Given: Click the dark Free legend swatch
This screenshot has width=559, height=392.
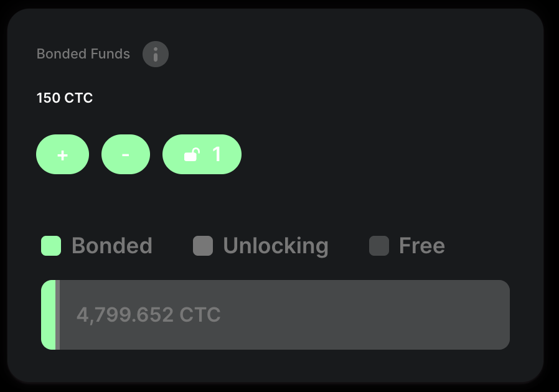Looking at the screenshot, I should pyautogui.click(x=379, y=246).
